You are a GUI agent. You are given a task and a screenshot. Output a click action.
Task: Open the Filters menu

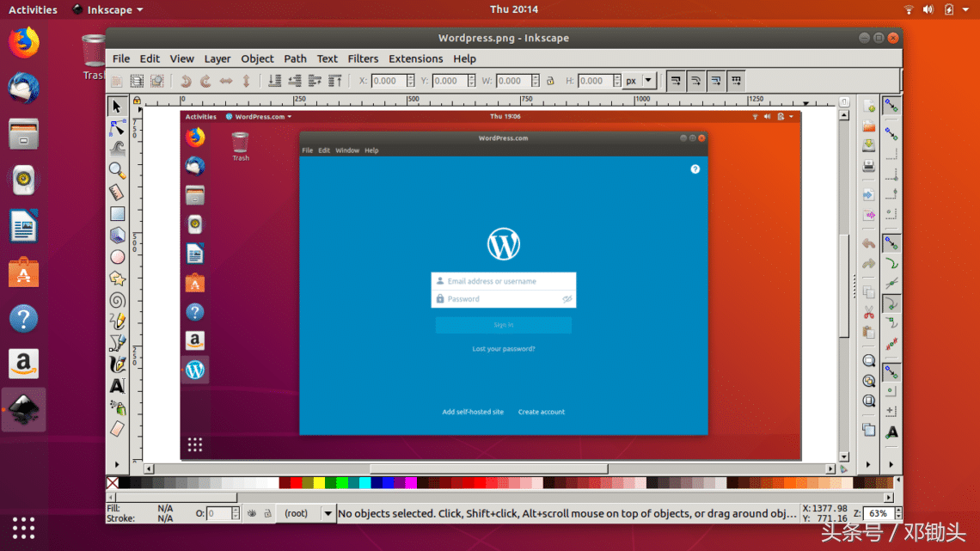[x=363, y=58]
